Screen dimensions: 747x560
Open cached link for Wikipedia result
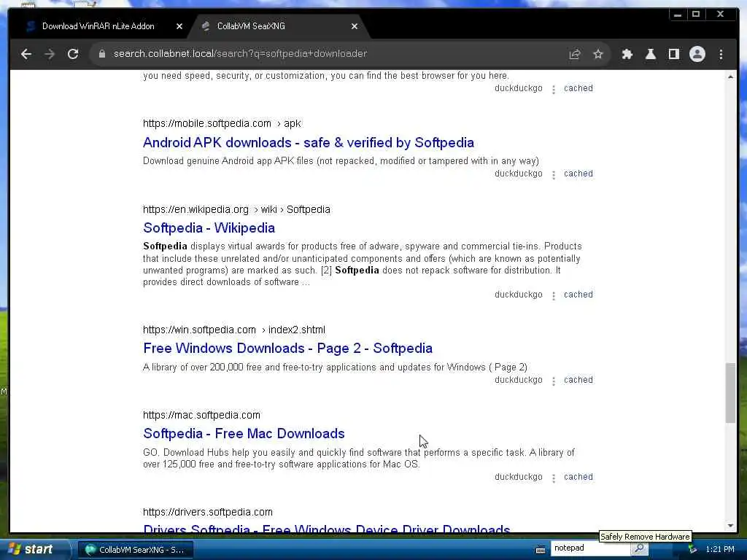click(578, 295)
